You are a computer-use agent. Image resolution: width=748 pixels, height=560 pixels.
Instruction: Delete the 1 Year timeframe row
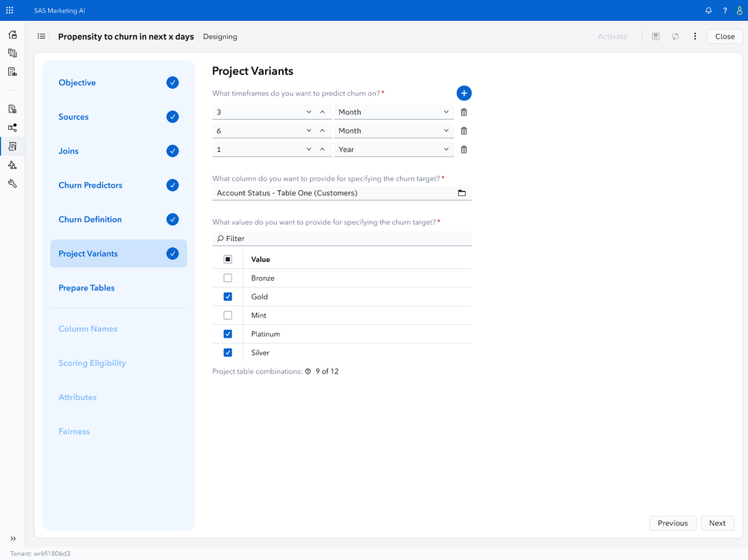click(463, 149)
